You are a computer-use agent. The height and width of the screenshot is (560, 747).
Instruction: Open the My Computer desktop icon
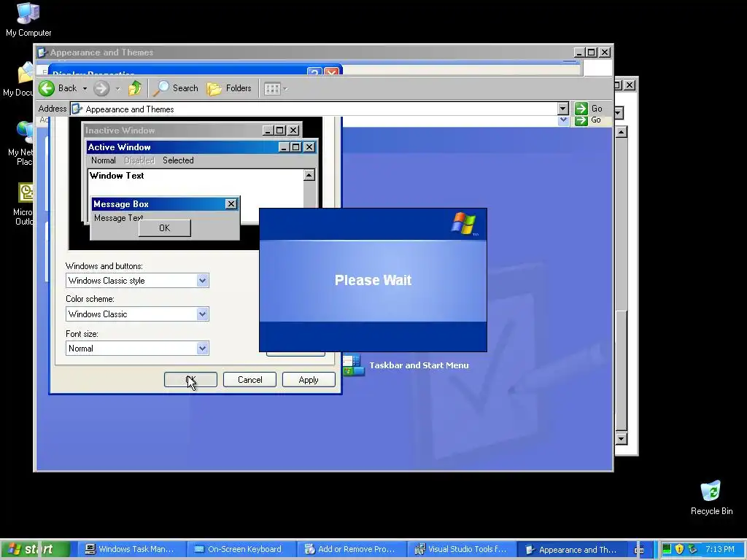click(x=28, y=20)
